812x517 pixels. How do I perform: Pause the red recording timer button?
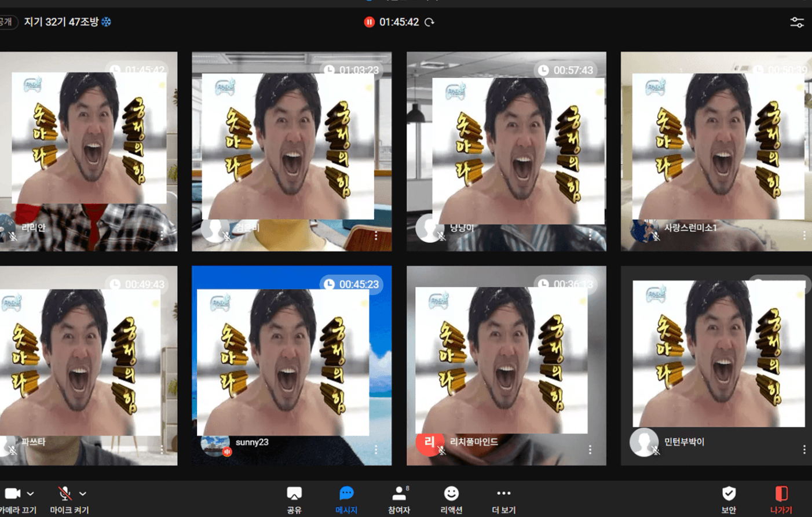[369, 22]
